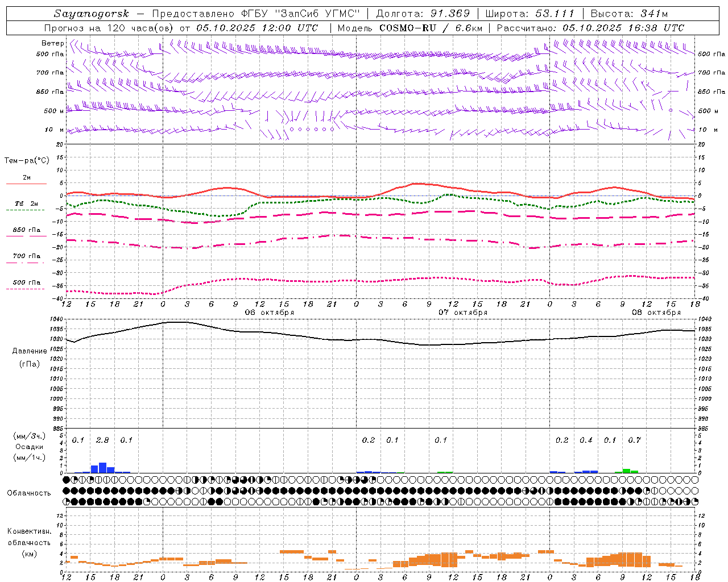Select the '07 октября' date label
This screenshot has height=582, width=728.
pyautogui.click(x=463, y=313)
